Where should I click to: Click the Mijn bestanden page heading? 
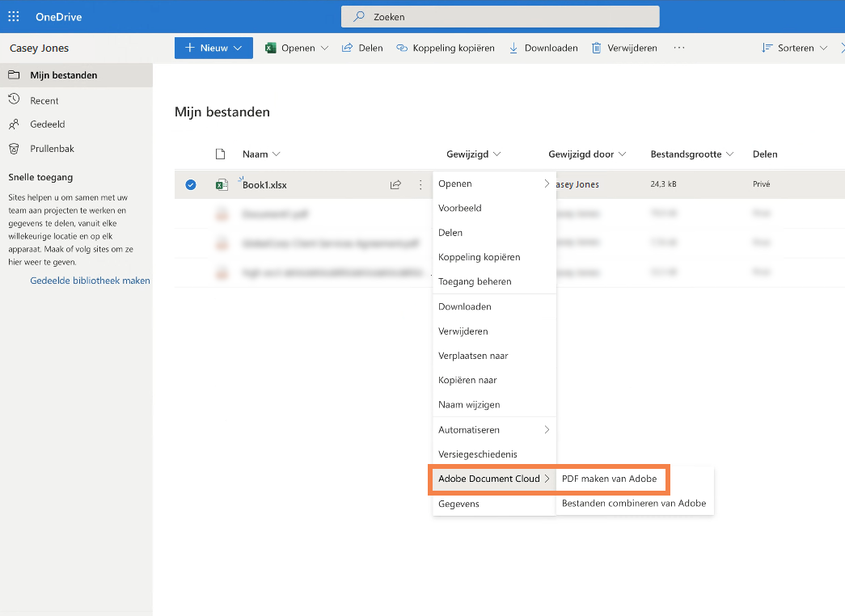pyautogui.click(x=222, y=112)
